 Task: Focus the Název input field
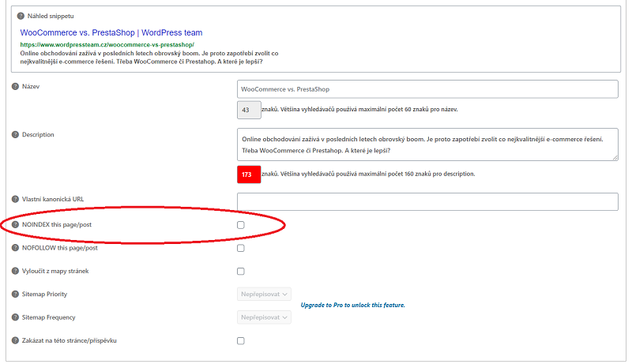[427, 89]
